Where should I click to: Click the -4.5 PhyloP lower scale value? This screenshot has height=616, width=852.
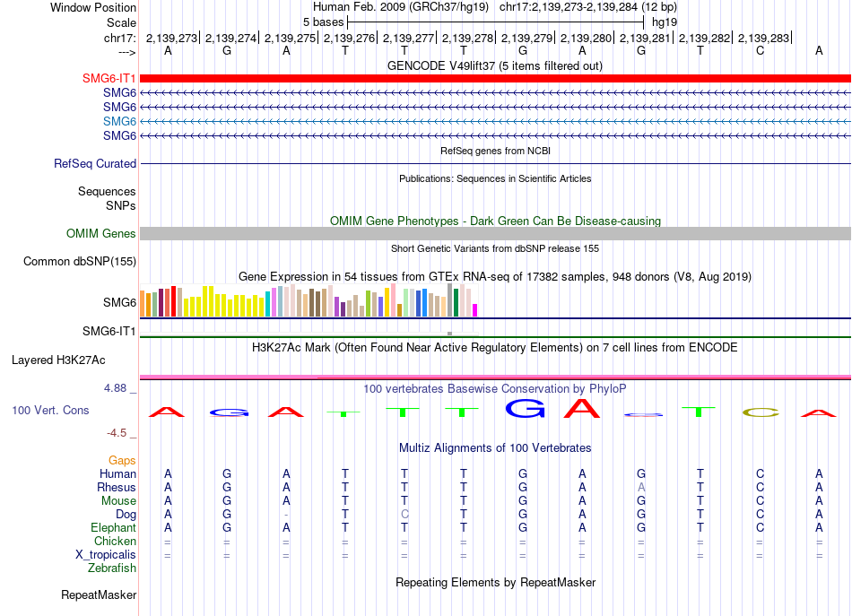[x=117, y=433]
